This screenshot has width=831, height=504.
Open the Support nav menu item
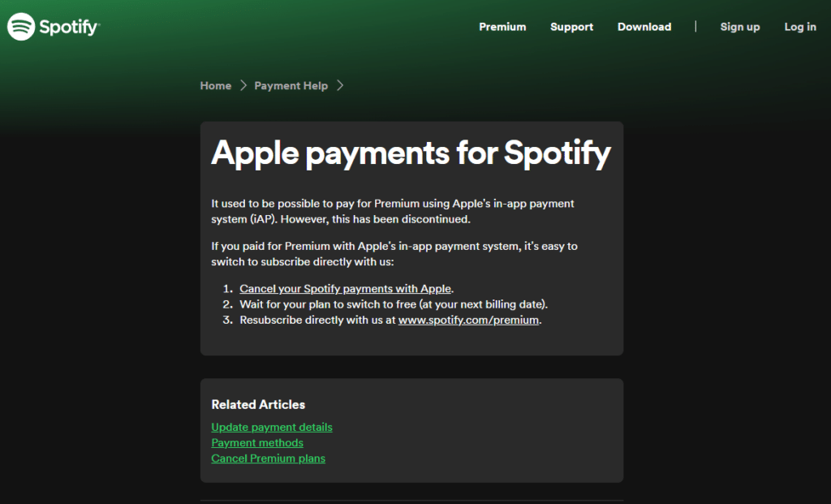[x=571, y=27]
